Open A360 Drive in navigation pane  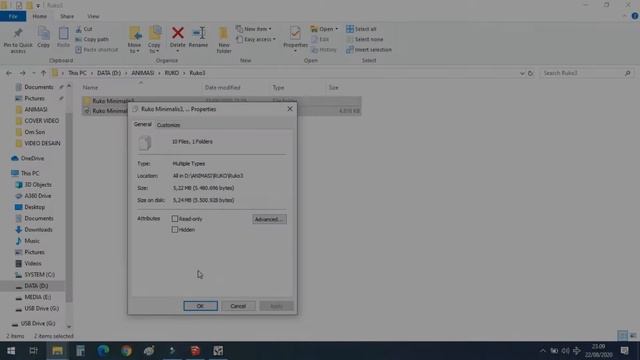[x=33, y=196]
